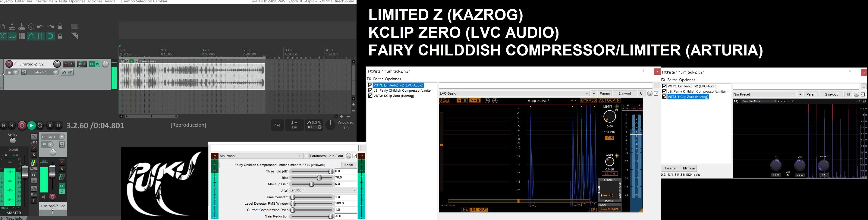Click the 4/4 time signature box

[x=277, y=125]
